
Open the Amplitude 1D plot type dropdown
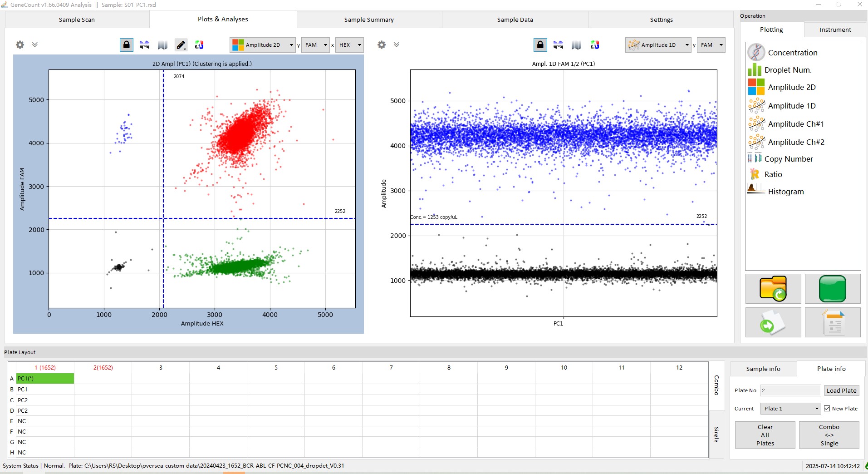coord(658,45)
